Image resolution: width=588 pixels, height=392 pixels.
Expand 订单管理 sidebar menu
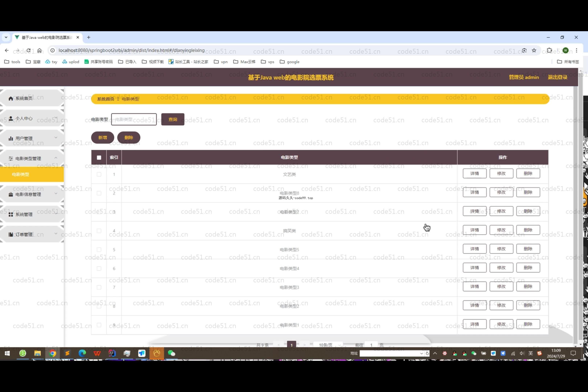(x=32, y=234)
